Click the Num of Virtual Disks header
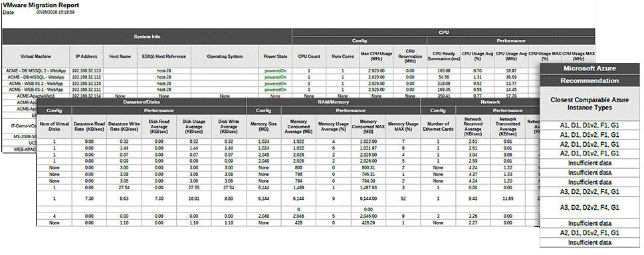This screenshot has width=644, height=255. [54, 126]
